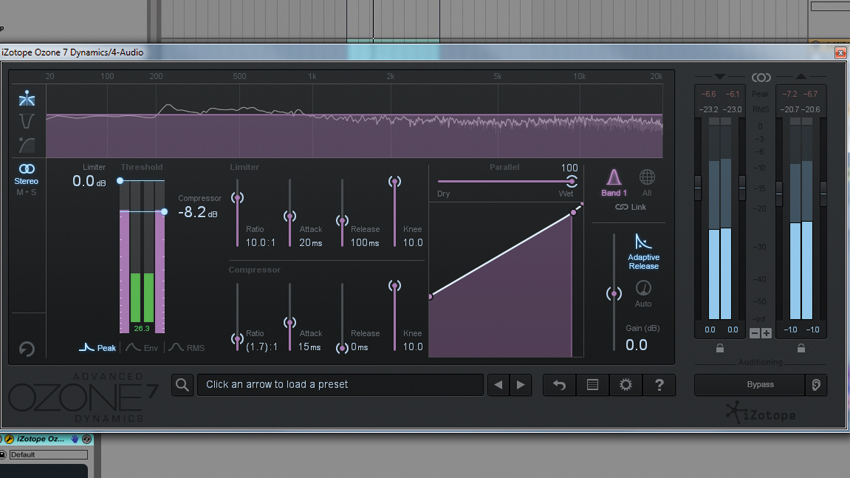Click the compressor threshold node on transfer curve
Viewport: 850px width, 478px height.
click(x=573, y=213)
